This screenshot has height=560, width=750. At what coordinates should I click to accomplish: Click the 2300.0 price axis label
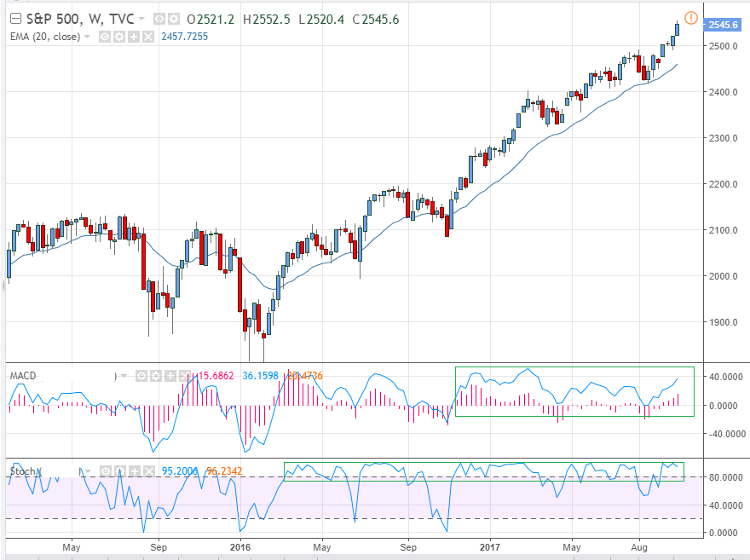(x=724, y=138)
